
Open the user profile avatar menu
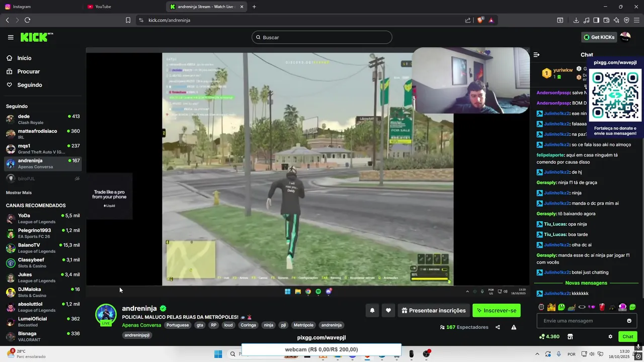(625, 37)
